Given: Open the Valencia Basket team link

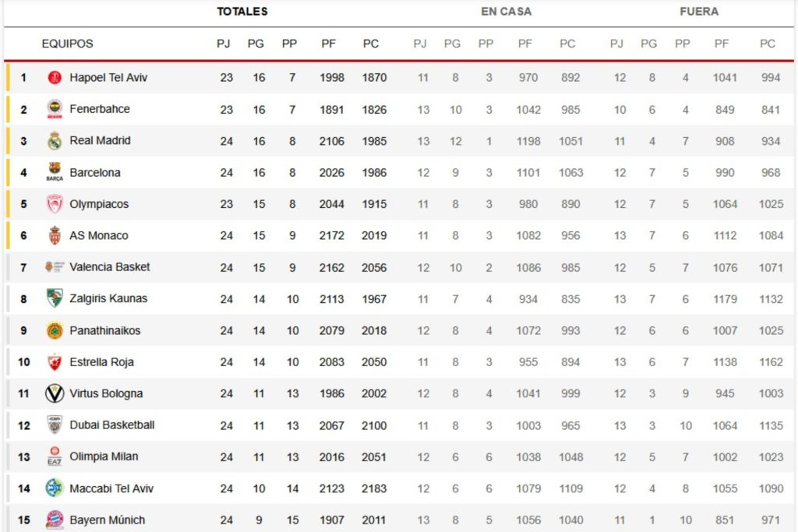Looking at the screenshot, I should (110, 267).
